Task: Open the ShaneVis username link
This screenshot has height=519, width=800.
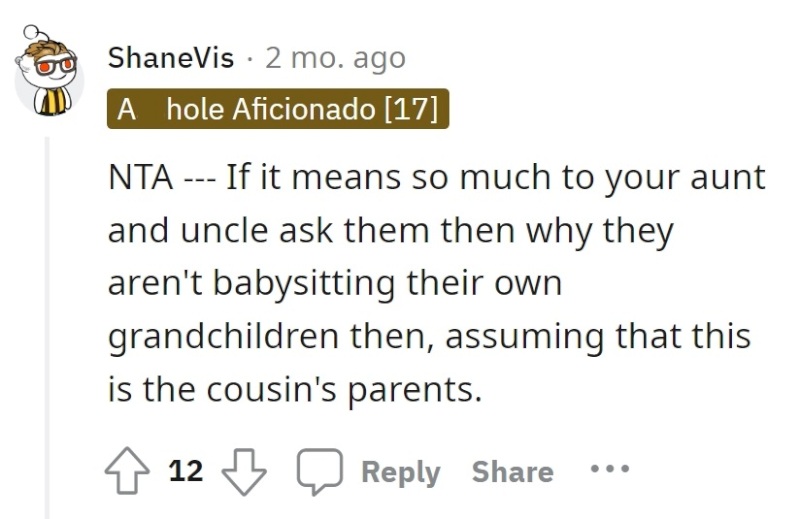Action: pos(171,58)
